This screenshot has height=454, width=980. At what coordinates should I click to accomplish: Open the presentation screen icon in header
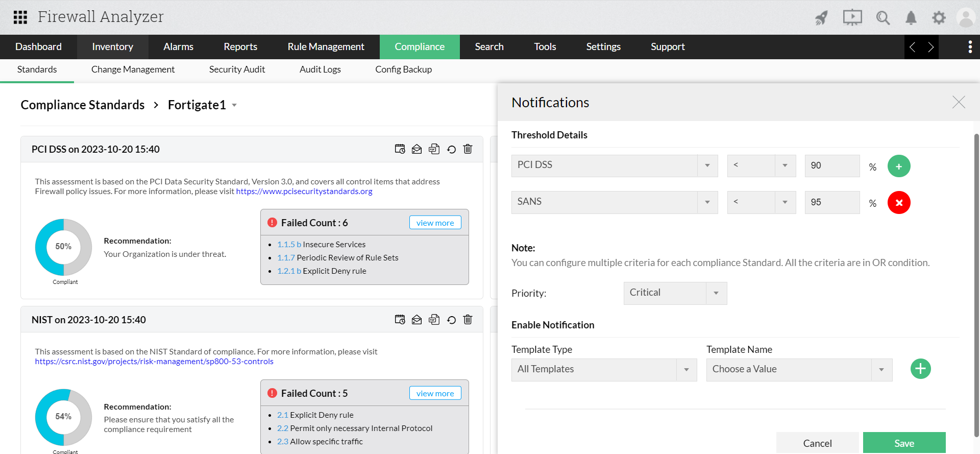(852, 18)
